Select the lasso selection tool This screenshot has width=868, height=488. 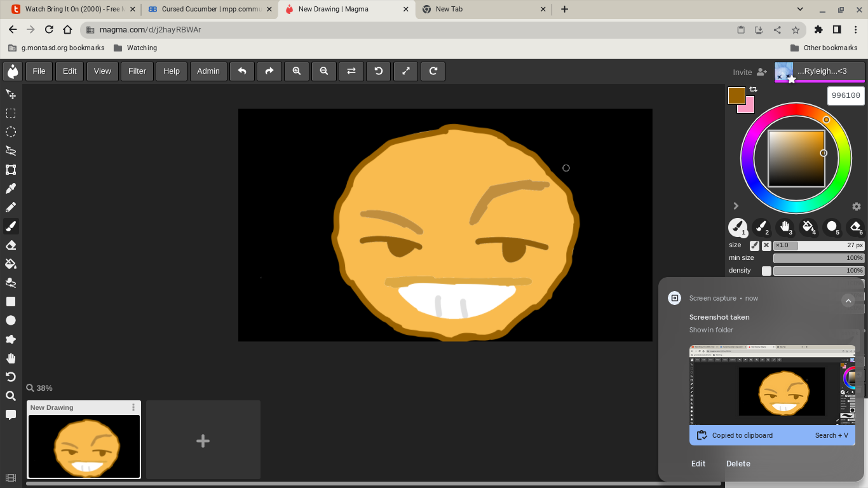(x=11, y=151)
